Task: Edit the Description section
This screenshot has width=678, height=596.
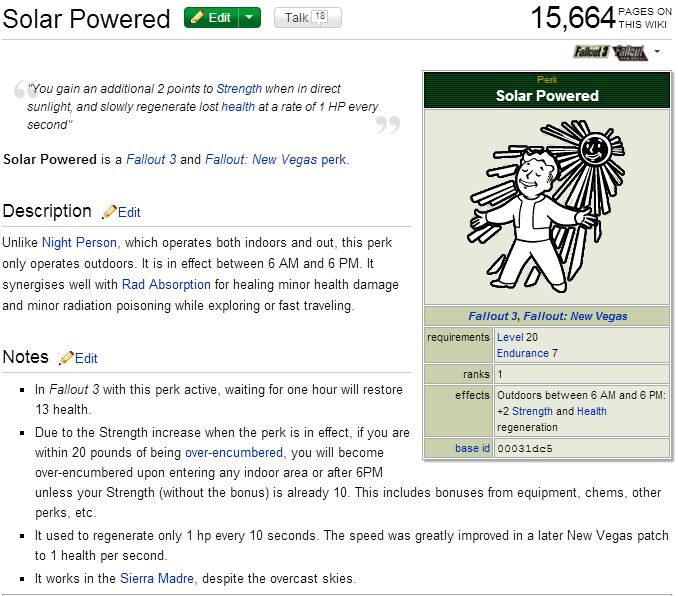Action: [x=129, y=212]
